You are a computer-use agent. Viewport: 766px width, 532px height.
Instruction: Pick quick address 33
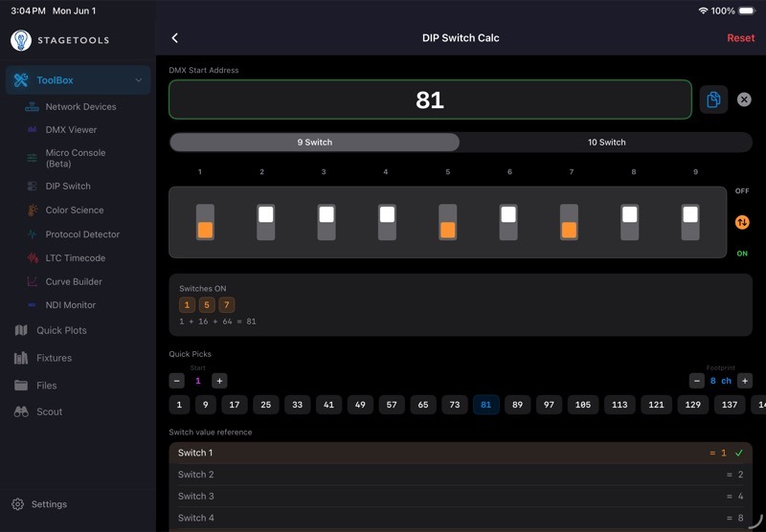pos(297,405)
